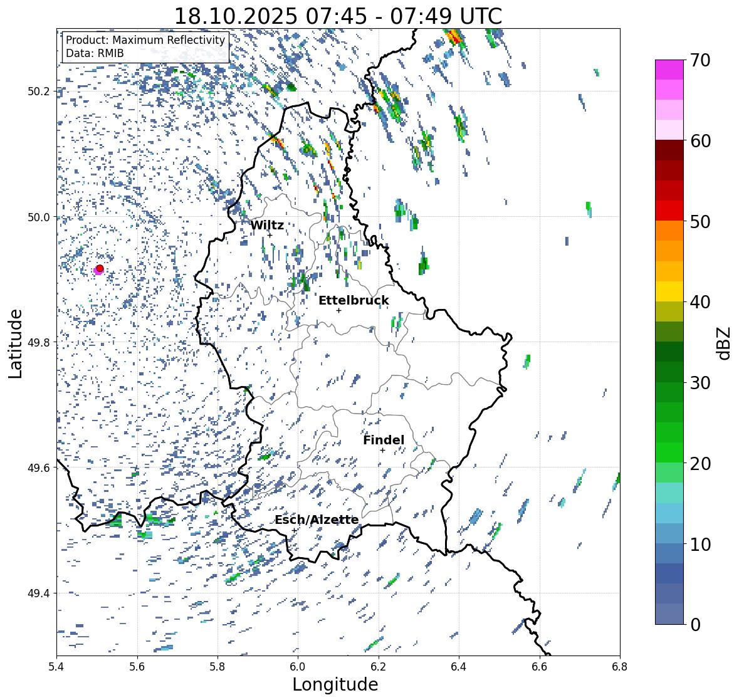739x700 pixels.
Task: Click the 70 value on the colorbar
Action: point(700,60)
